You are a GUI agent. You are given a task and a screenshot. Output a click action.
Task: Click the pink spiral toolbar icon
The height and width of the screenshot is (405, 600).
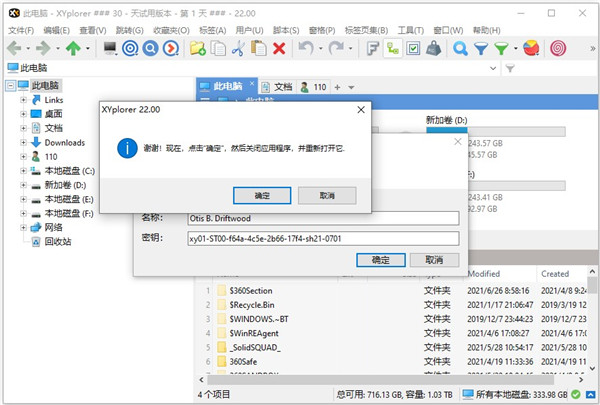[558, 48]
